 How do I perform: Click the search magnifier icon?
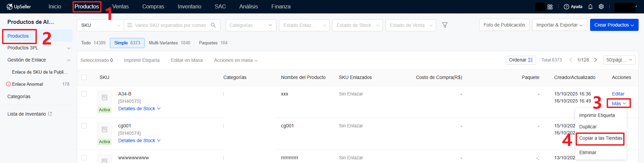[213, 25]
